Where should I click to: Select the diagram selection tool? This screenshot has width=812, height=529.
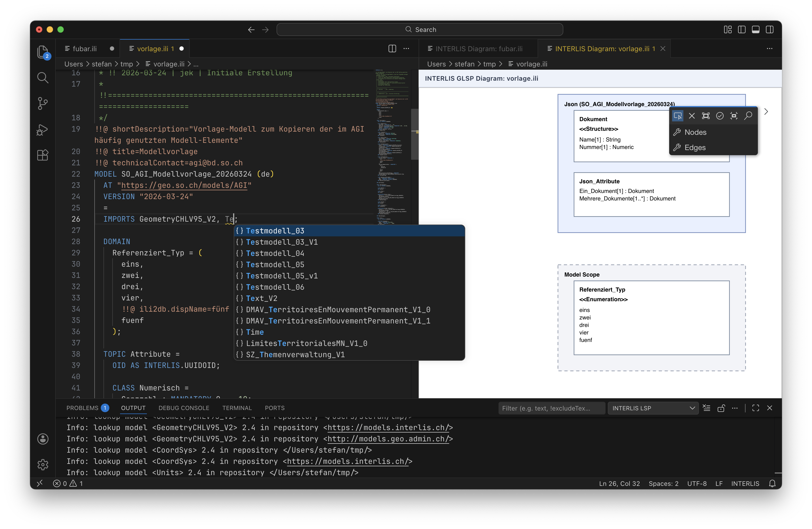677,116
